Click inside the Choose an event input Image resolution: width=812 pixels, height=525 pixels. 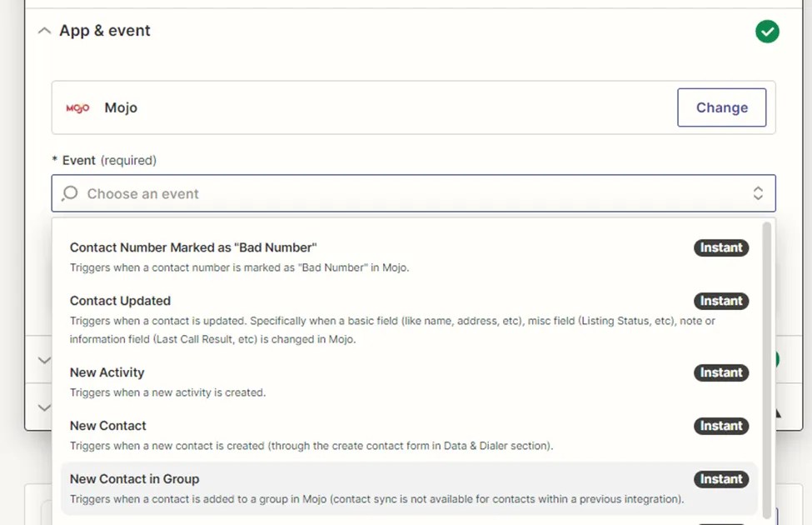pos(333,192)
